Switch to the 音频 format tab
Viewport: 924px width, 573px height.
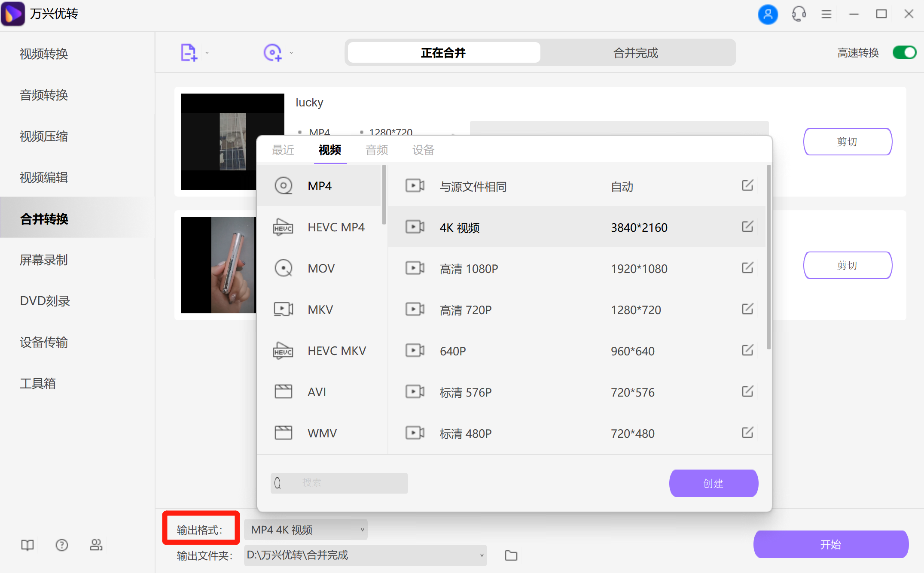point(376,150)
